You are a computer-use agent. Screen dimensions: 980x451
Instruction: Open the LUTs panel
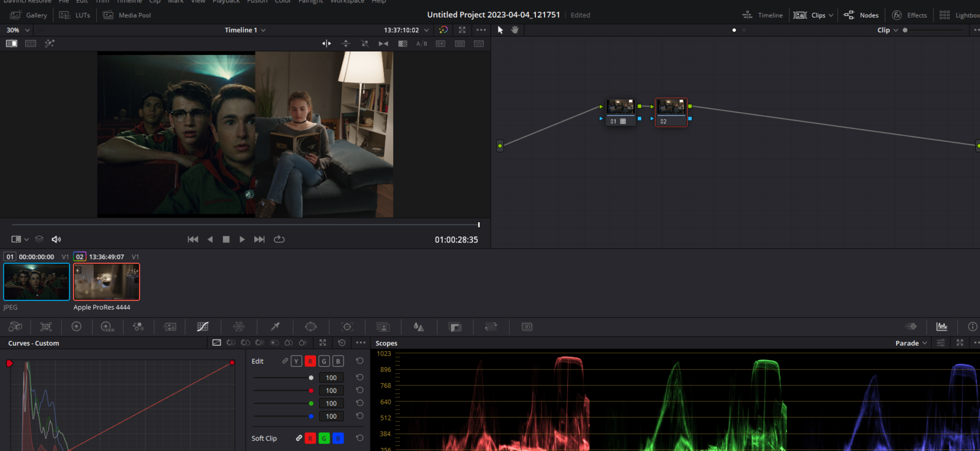pos(75,15)
